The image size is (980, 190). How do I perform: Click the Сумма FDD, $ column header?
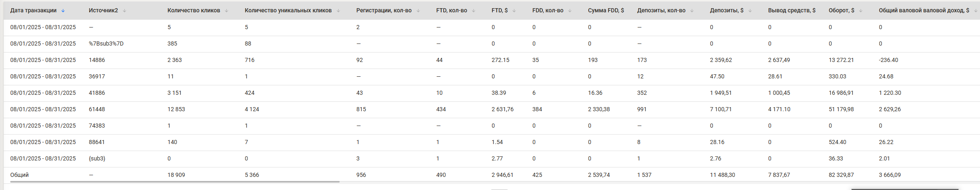(606, 10)
